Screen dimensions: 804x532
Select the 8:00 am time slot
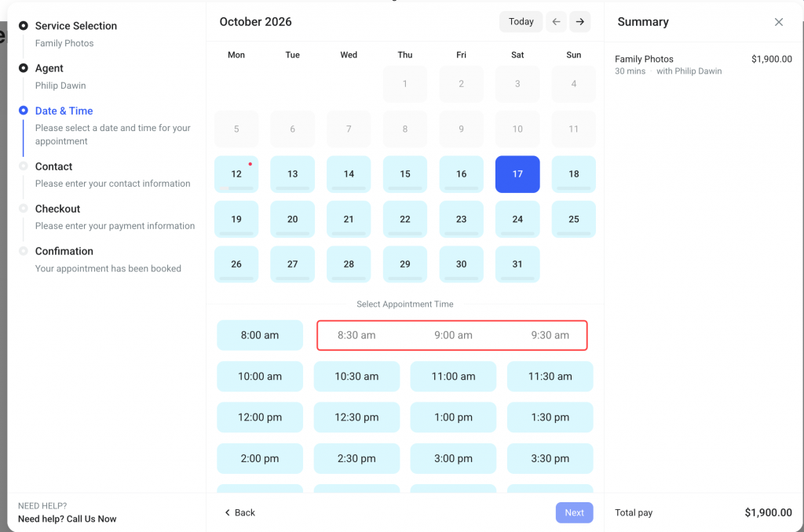click(x=260, y=335)
